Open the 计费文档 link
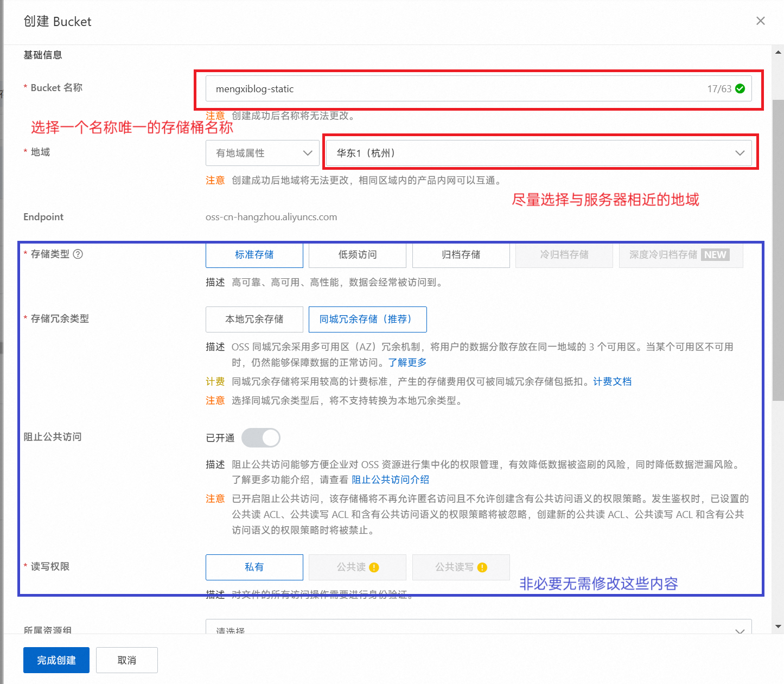 (612, 381)
